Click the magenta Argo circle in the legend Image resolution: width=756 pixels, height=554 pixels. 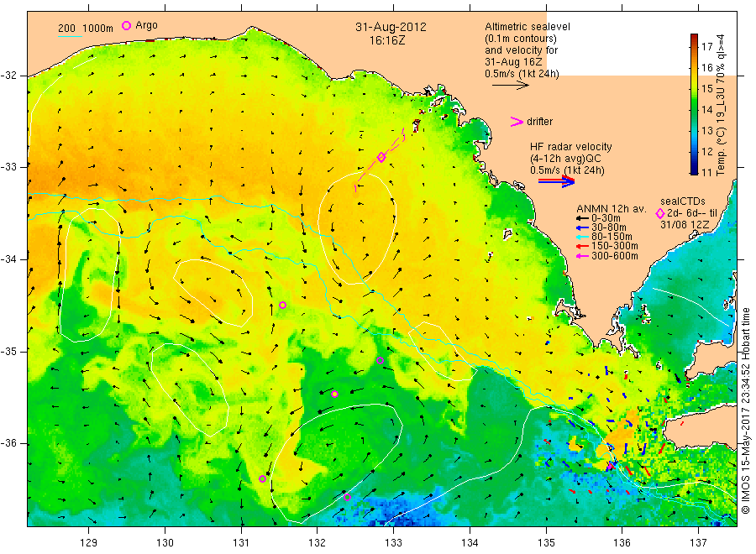click(126, 25)
